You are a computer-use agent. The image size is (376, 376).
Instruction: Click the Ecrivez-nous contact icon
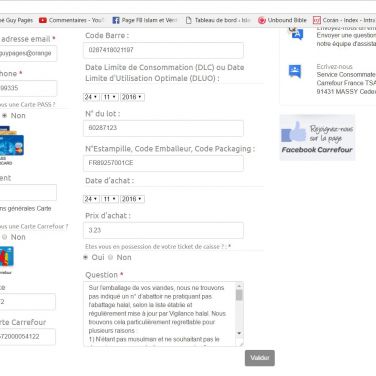[295, 71]
